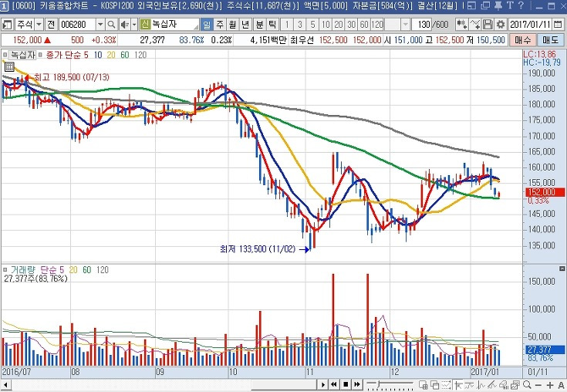The height and width of the screenshot is (392, 567).
Task: Zoom out chart with the minus icon
Action: click(x=538, y=385)
